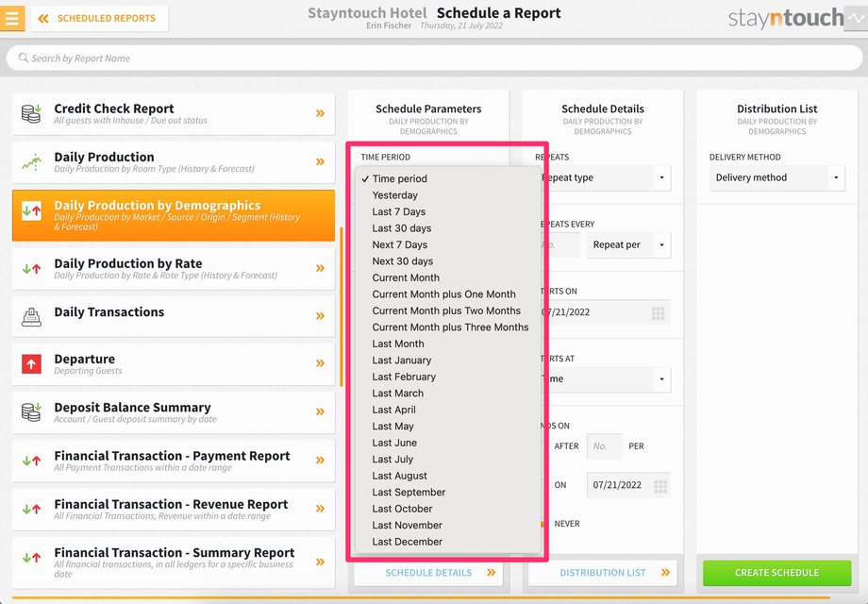This screenshot has width=868, height=604.
Task: Click the Ends On date field
Action: pos(628,485)
